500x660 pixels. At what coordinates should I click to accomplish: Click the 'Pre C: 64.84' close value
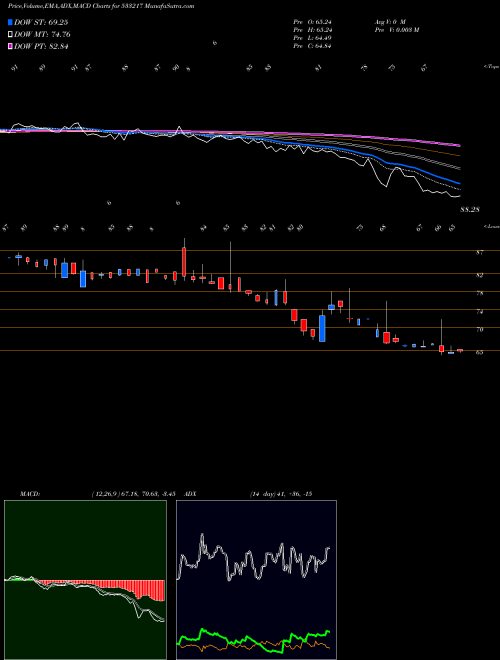[312, 46]
